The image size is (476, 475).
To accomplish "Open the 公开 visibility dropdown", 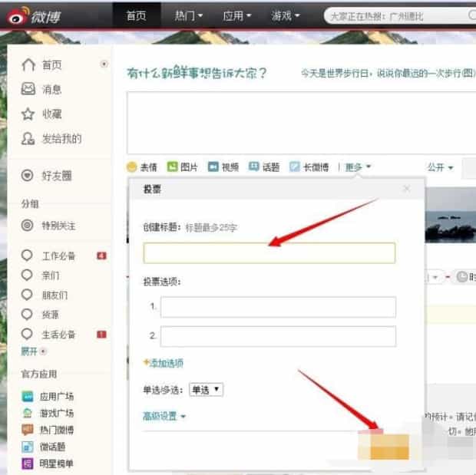I will [440, 167].
